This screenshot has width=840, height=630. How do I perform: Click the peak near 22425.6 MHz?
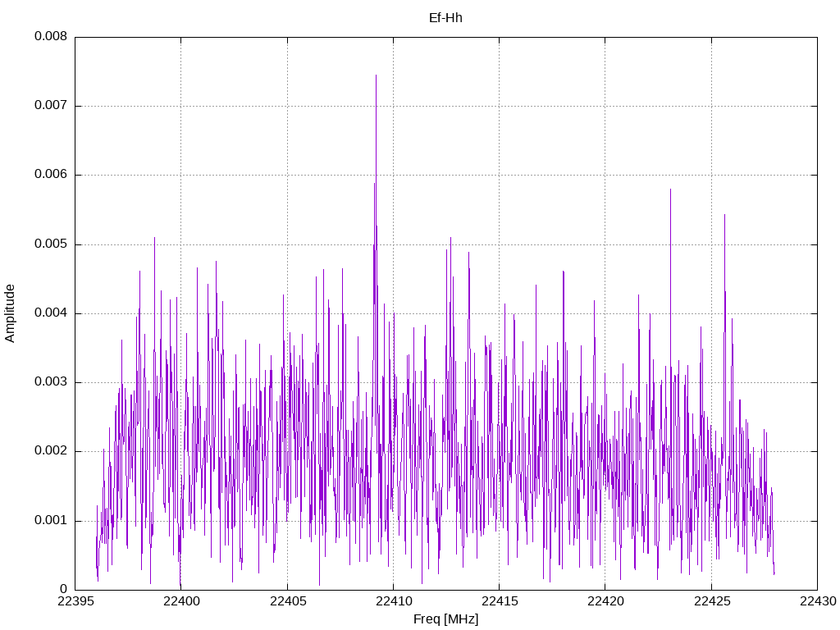click(725, 216)
